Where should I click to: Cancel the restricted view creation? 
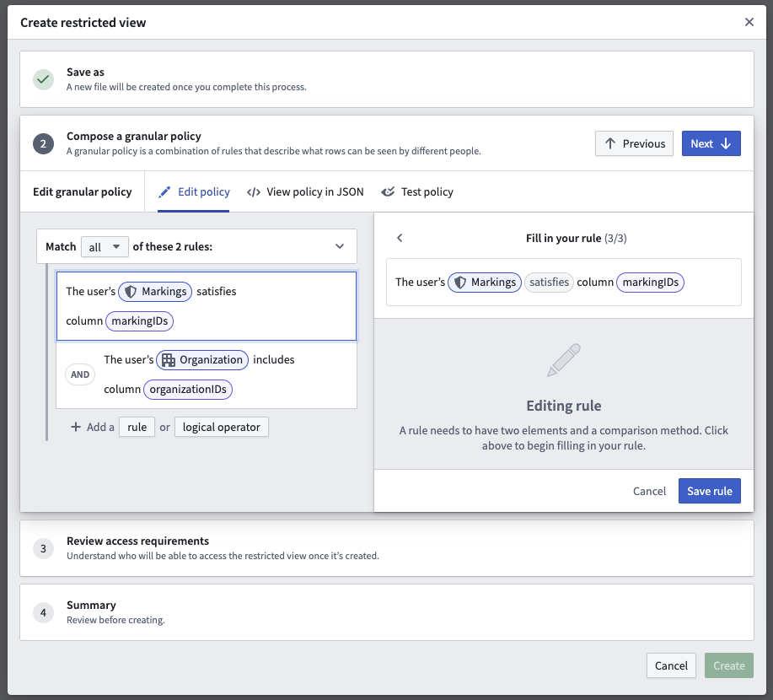(671, 666)
